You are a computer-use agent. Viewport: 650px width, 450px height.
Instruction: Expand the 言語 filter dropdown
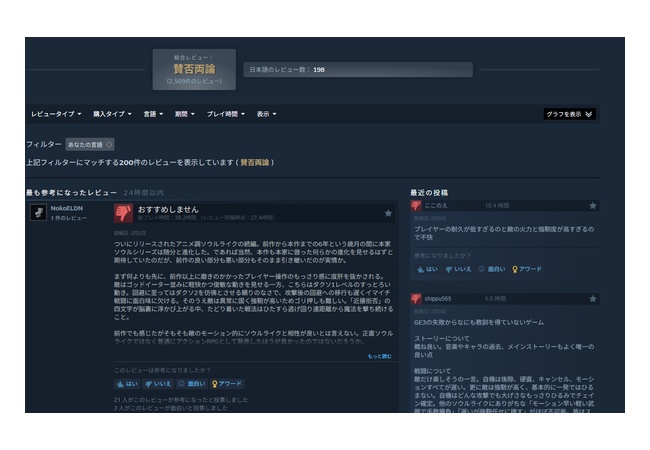(x=153, y=114)
